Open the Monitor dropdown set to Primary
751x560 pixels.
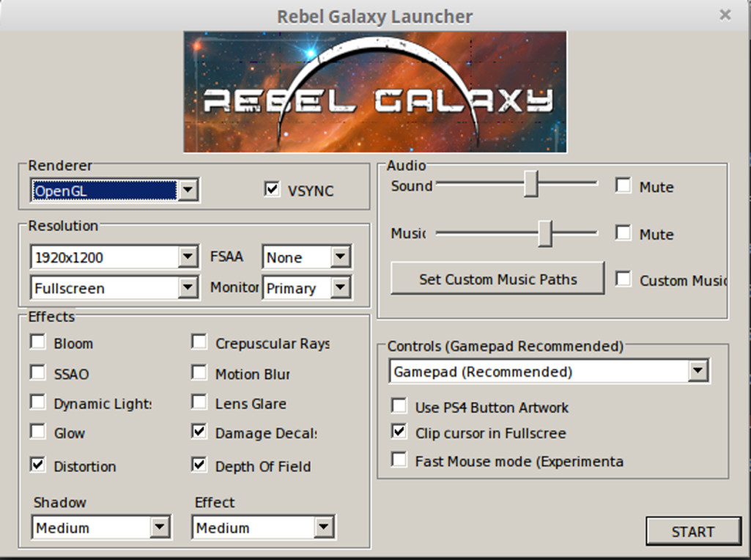[306, 288]
